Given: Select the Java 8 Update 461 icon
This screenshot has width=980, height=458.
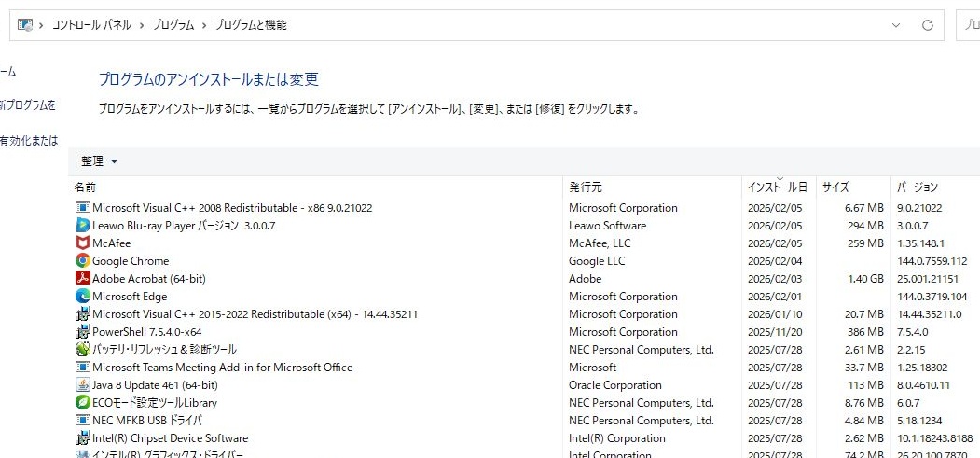Looking at the screenshot, I should 82,385.
